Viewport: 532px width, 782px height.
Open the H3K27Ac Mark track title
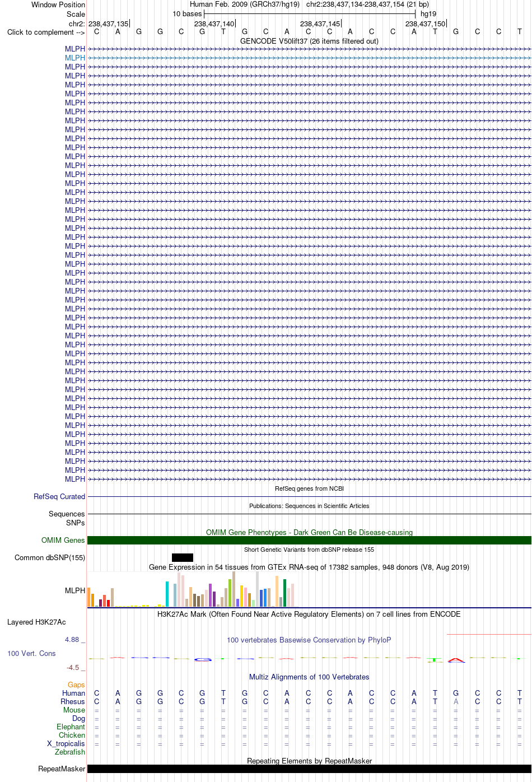(309, 614)
